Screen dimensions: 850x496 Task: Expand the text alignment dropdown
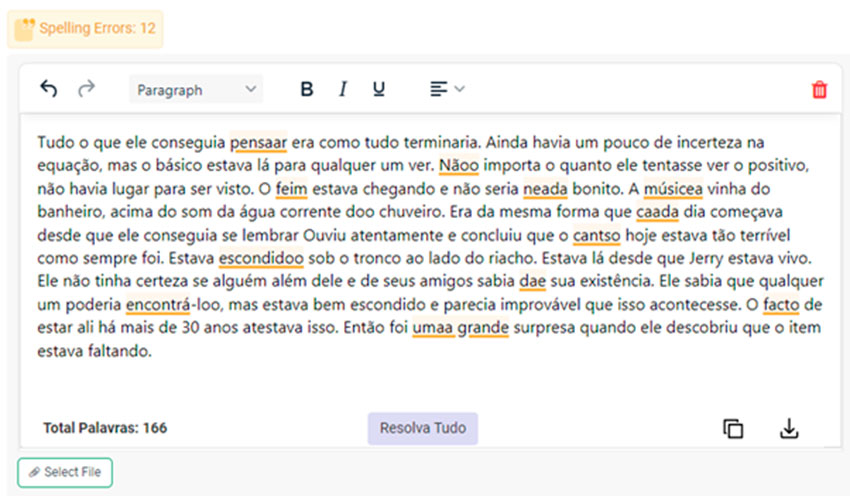click(x=447, y=89)
